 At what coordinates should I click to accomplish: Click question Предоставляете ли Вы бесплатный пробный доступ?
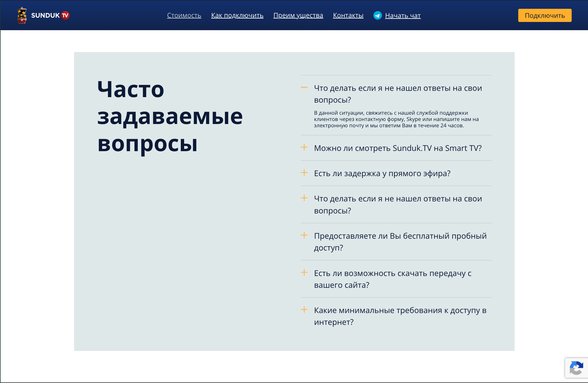(400, 242)
